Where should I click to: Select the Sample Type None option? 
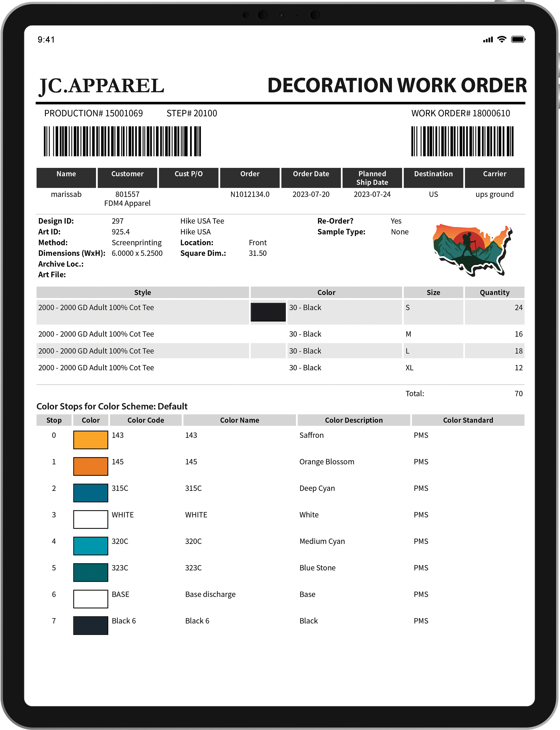coord(400,232)
